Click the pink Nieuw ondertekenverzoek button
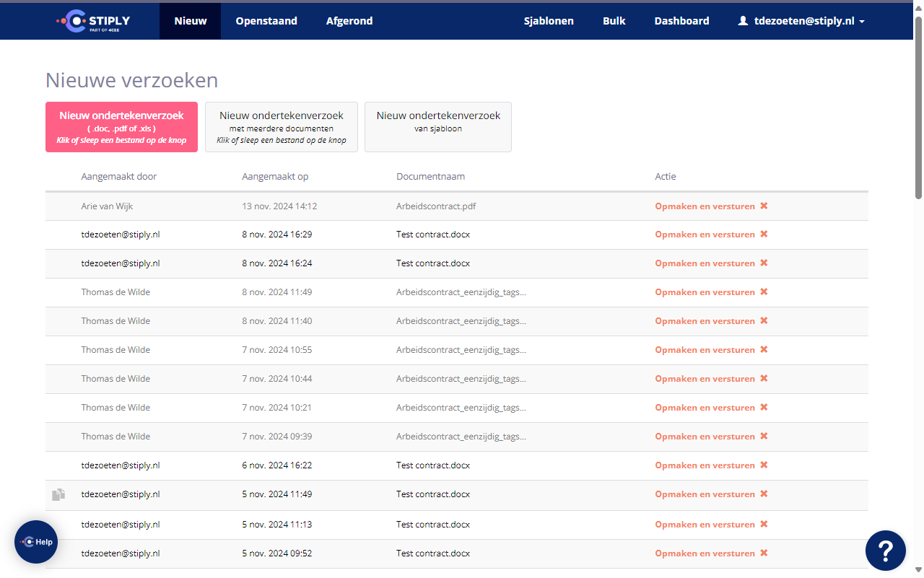 121,127
